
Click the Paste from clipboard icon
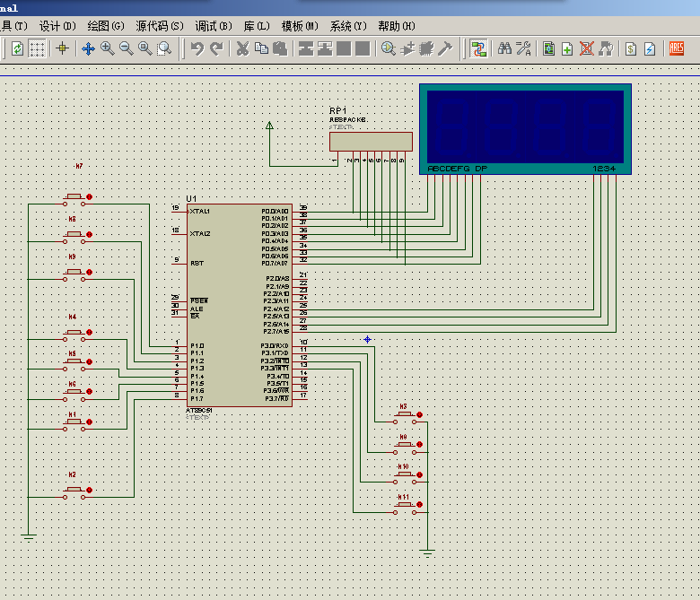click(x=280, y=48)
